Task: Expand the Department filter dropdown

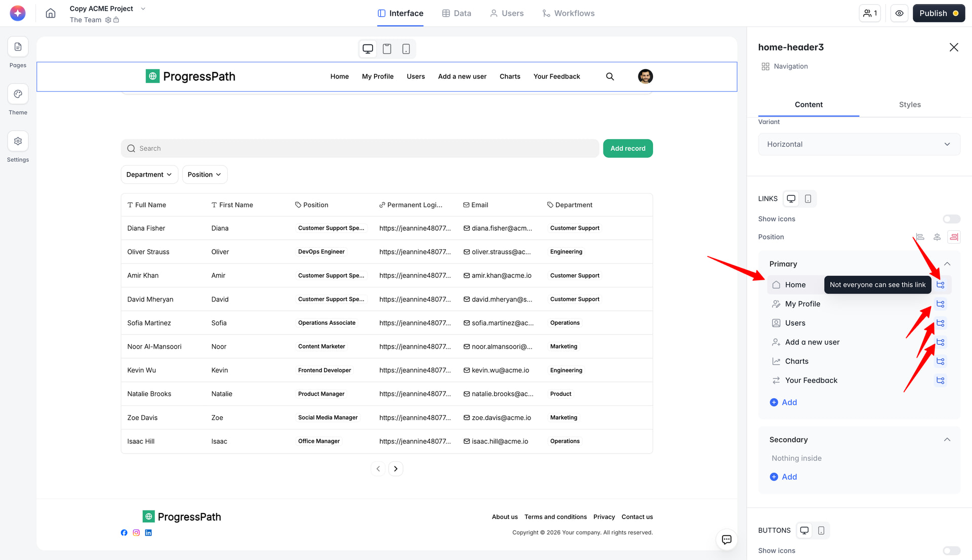Action: 149,175
